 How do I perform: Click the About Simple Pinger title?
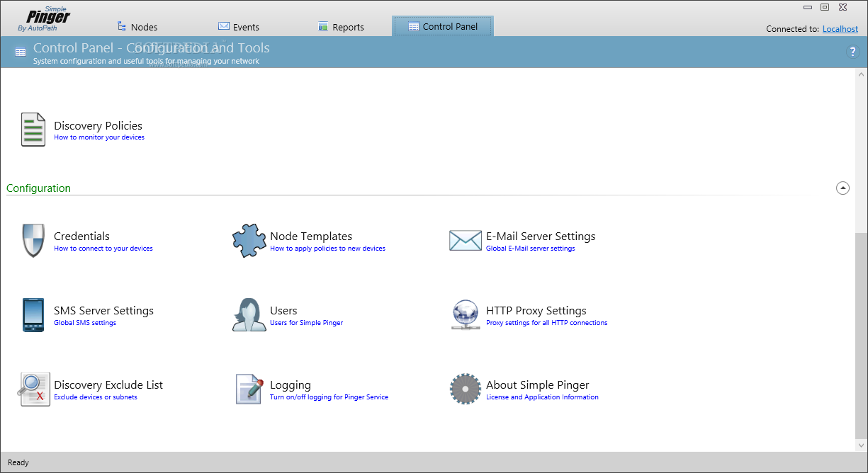click(538, 384)
